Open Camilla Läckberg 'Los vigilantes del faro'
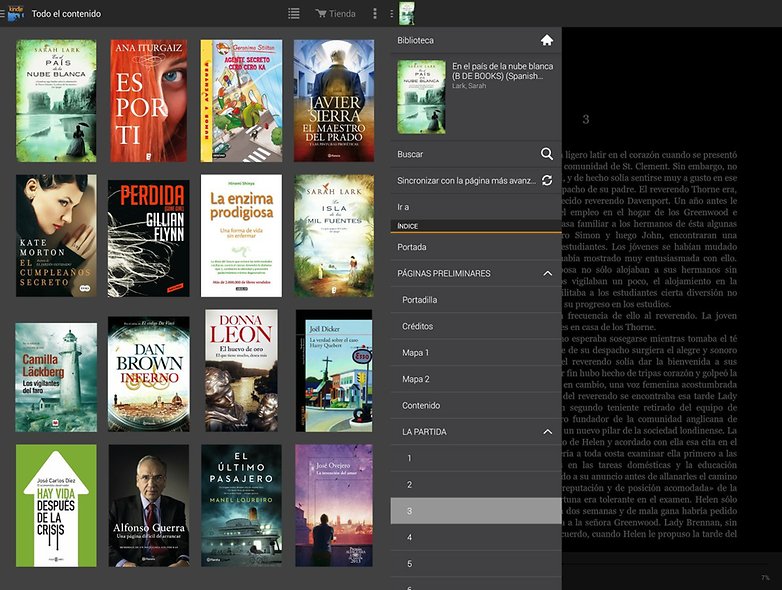Image resolution: width=782 pixels, height=590 pixels. (56, 377)
